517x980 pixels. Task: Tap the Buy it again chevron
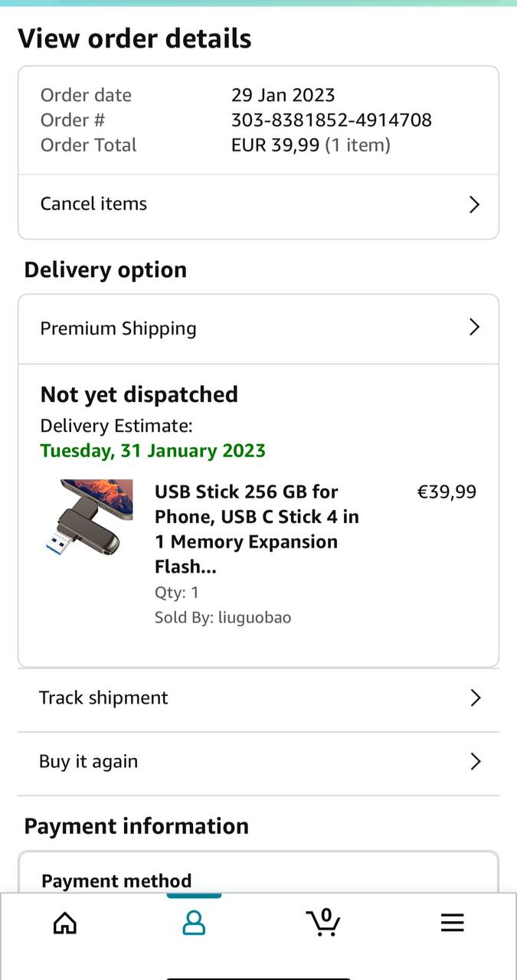tap(475, 761)
